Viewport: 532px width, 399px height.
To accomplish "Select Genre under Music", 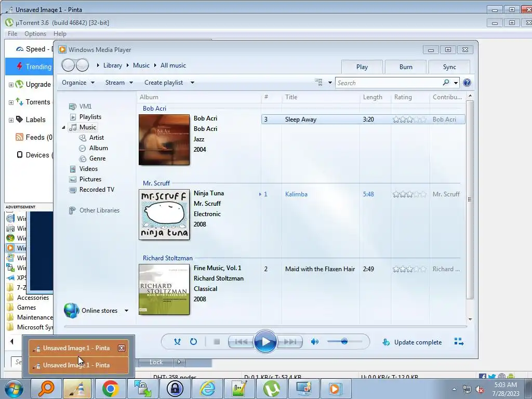I will (x=97, y=158).
